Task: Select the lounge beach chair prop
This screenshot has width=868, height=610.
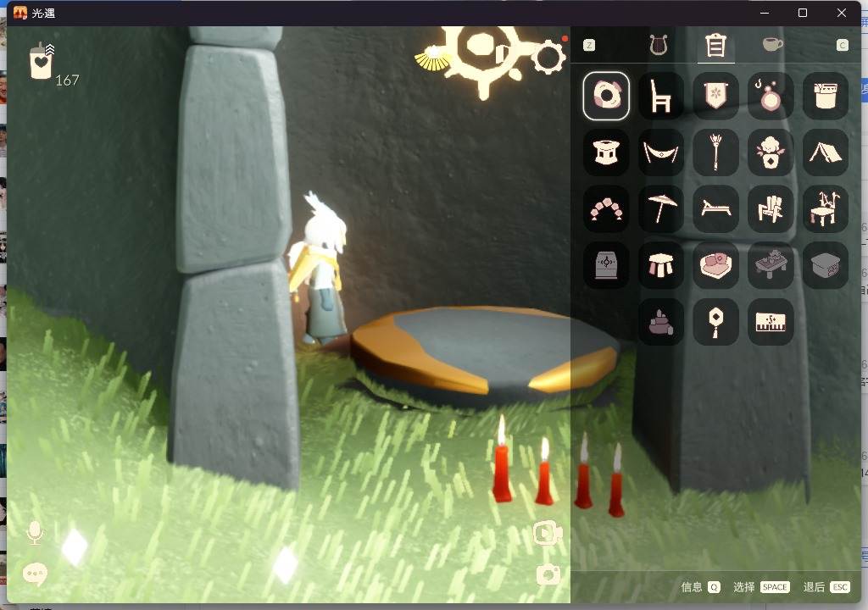Action: pyautogui.click(x=715, y=208)
